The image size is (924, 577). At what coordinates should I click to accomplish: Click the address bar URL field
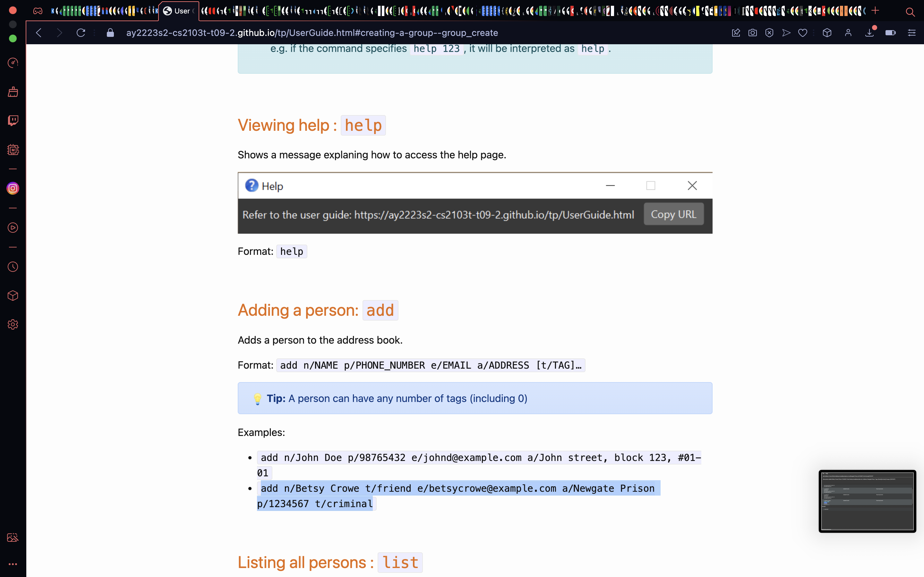[x=312, y=33]
